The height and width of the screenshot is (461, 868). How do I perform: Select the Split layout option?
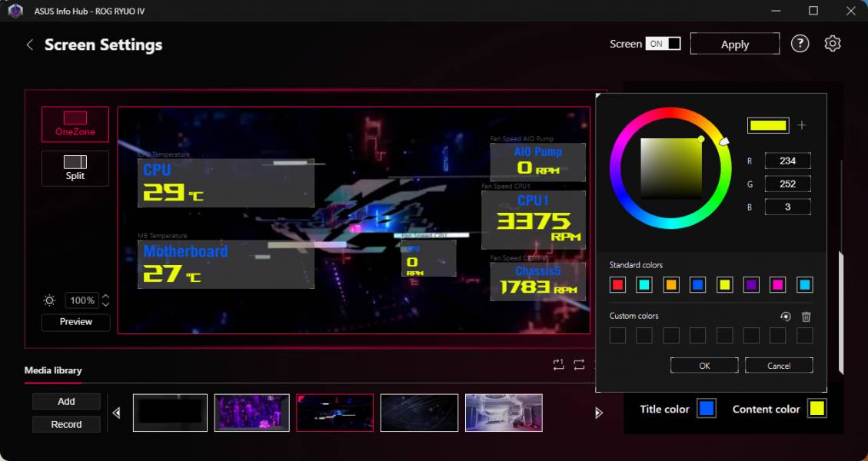tap(75, 167)
